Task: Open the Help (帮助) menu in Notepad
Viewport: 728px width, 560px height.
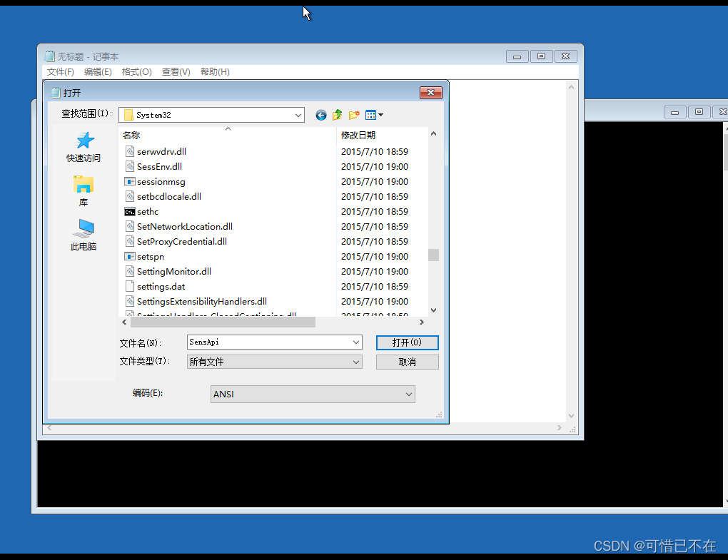Action: tap(215, 72)
